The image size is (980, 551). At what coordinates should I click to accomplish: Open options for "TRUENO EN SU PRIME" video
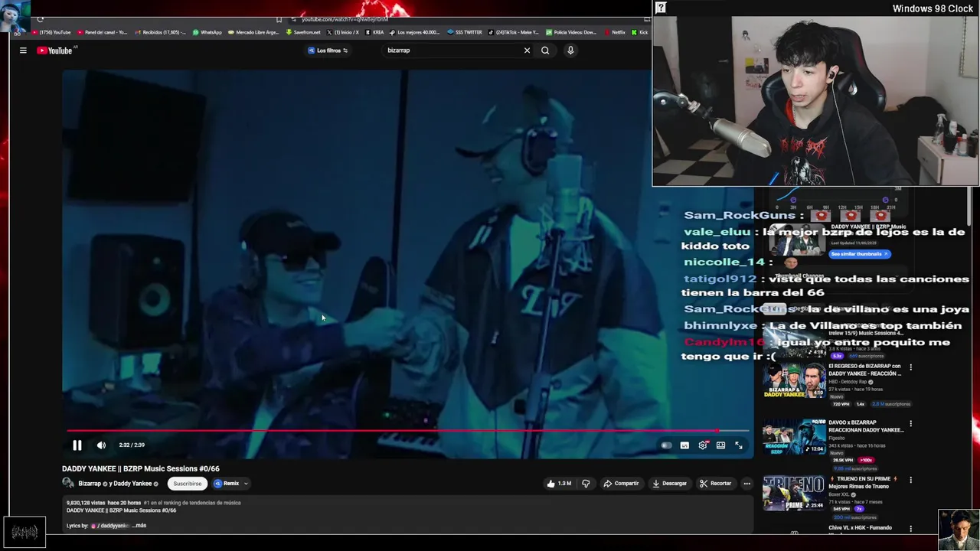[x=910, y=480]
